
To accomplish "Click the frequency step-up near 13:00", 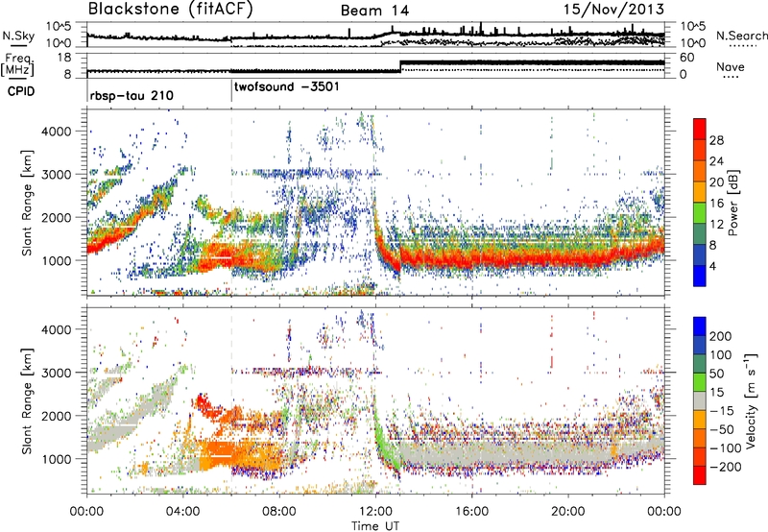I will (400, 65).
